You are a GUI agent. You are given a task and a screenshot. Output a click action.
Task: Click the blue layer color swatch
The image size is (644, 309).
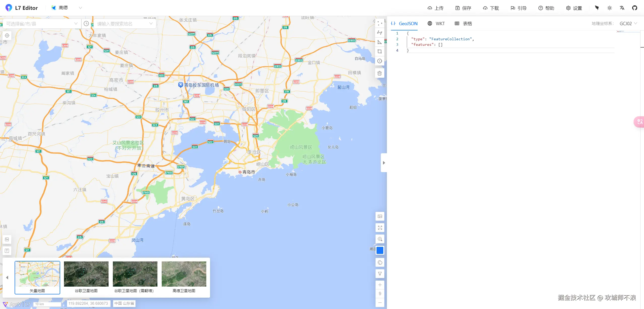pos(380,250)
